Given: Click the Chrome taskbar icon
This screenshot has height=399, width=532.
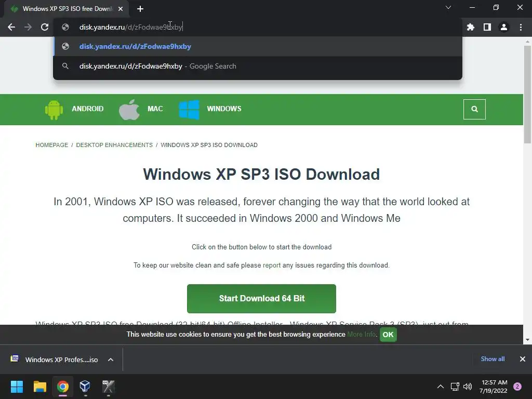Looking at the screenshot, I should click(62, 387).
